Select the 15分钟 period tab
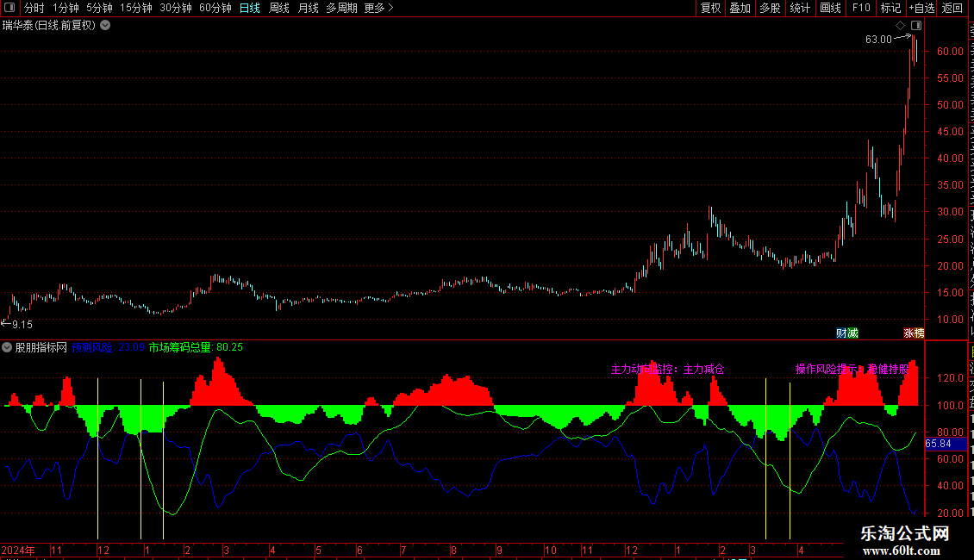 pyautogui.click(x=135, y=8)
